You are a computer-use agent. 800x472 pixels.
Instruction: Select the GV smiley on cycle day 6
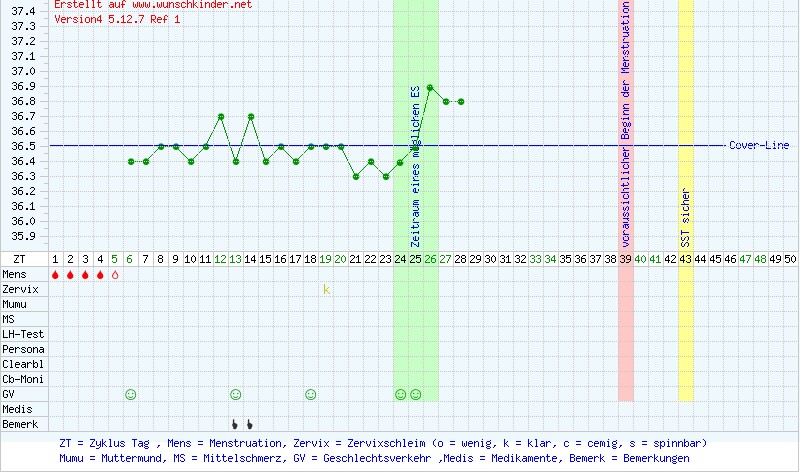(x=130, y=394)
